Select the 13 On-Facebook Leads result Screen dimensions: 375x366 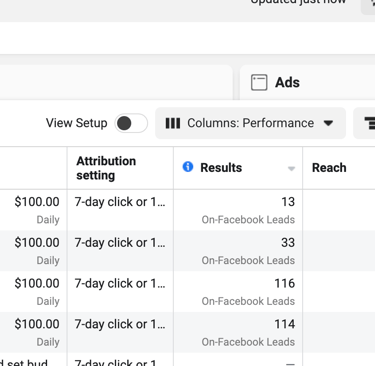248,210
